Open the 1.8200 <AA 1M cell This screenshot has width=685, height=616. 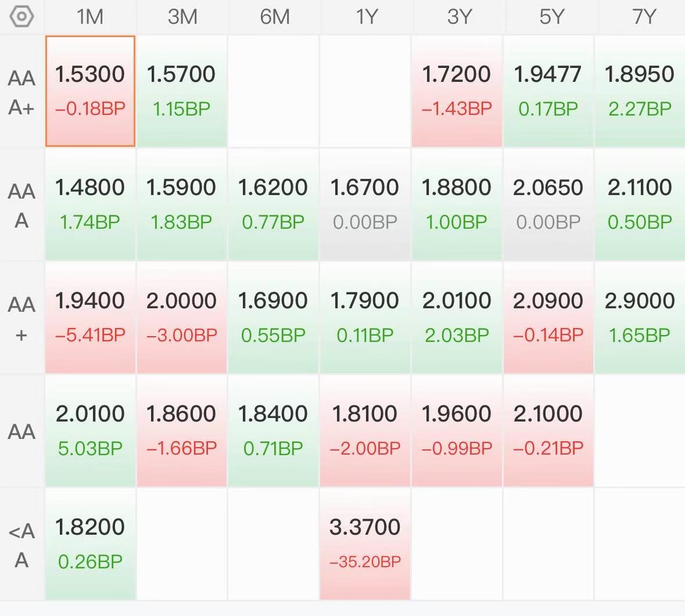91,544
